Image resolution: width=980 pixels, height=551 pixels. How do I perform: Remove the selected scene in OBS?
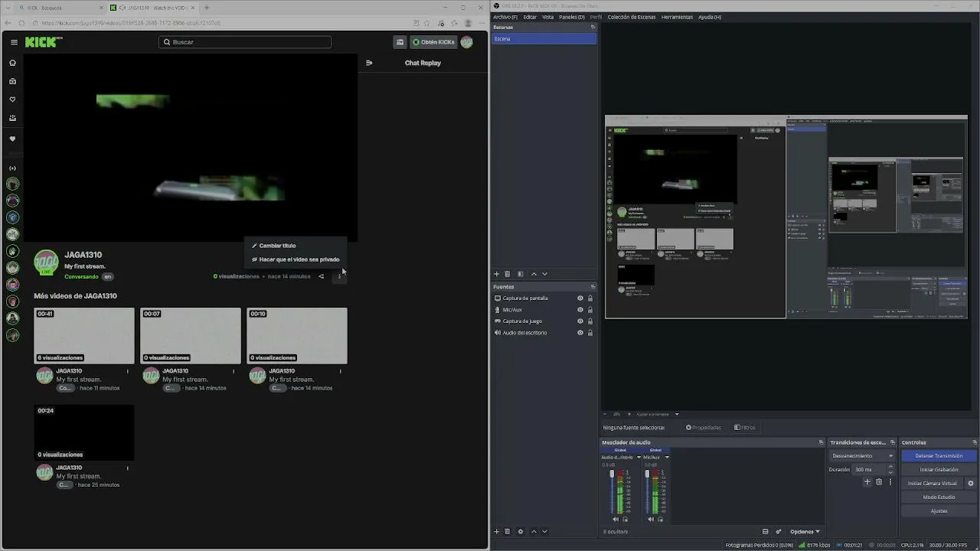pyautogui.click(x=507, y=274)
